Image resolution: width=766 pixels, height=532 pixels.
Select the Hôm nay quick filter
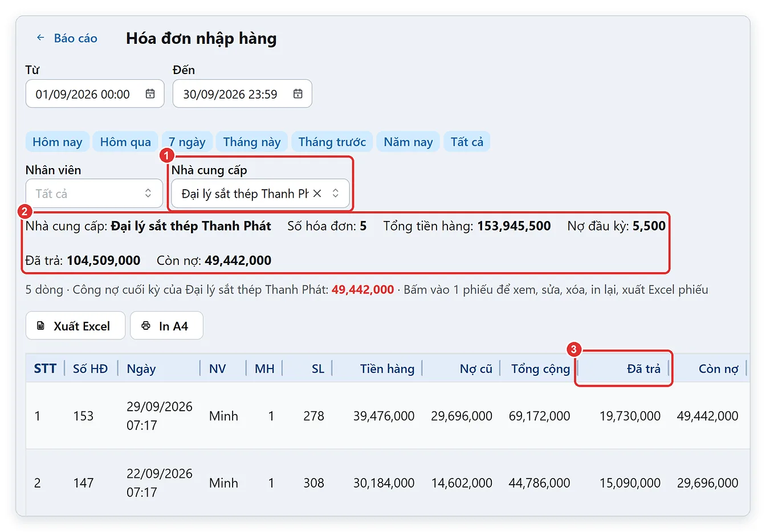coord(57,142)
